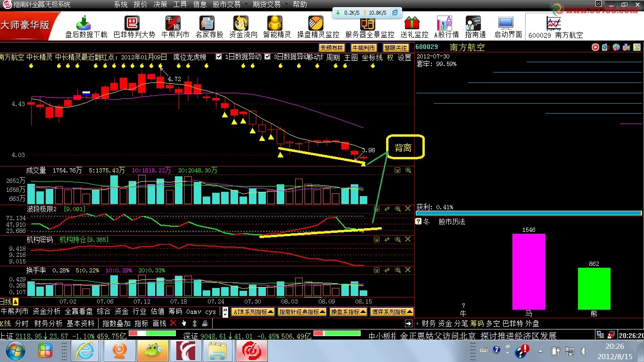Open 操盘精灵监控 monitor

[318, 27]
